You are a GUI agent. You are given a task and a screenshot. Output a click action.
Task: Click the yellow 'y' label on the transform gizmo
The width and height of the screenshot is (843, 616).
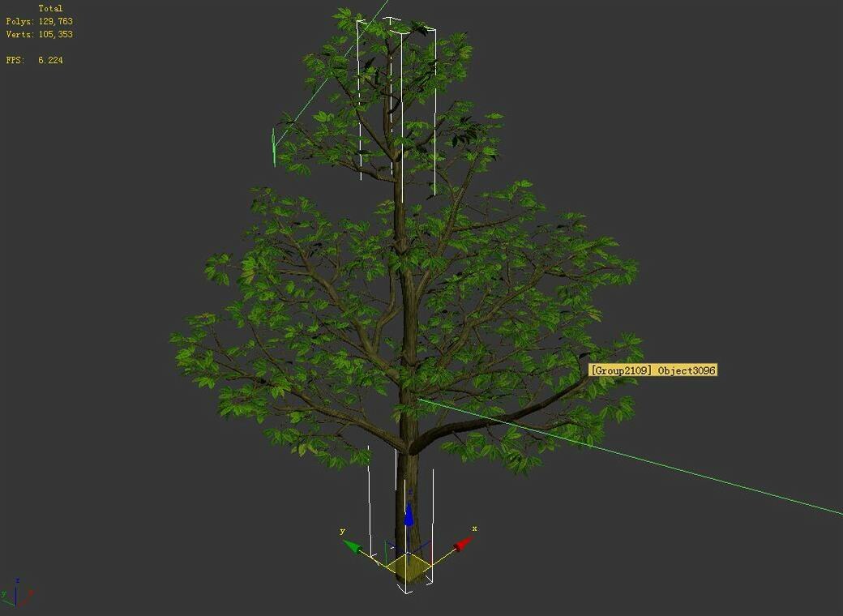click(342, 530)
